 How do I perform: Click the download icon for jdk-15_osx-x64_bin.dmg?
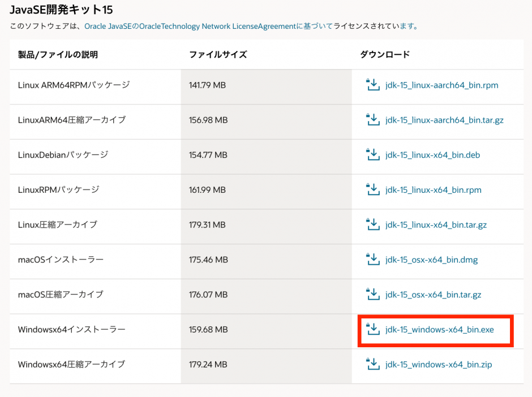click(x=373, y=260)
